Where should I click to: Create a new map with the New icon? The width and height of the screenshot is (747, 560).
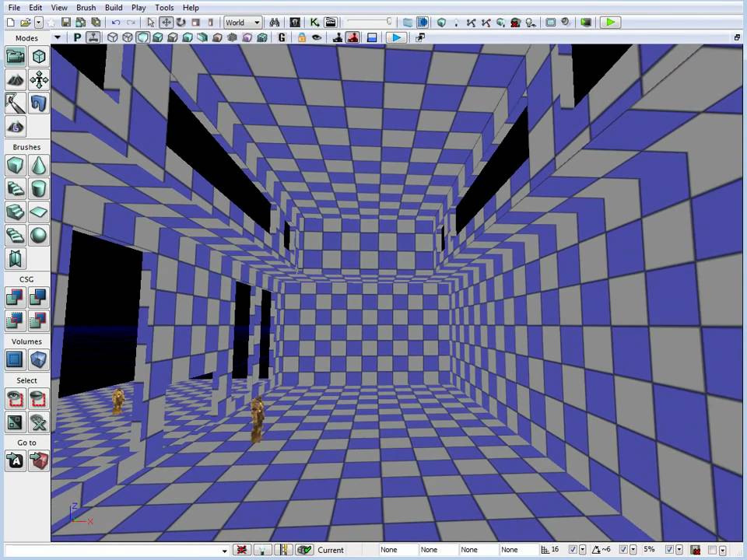10,23
